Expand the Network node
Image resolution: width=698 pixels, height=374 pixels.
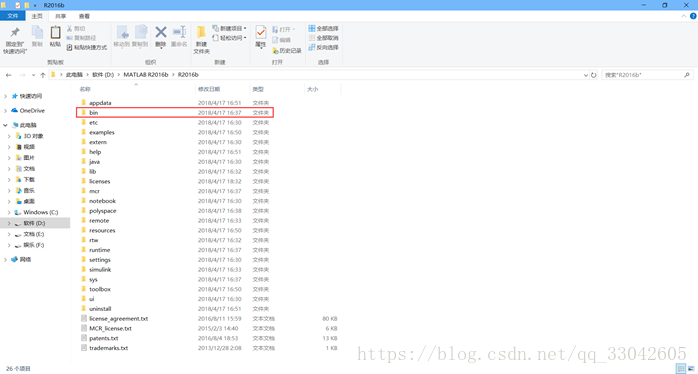[5, 259]
